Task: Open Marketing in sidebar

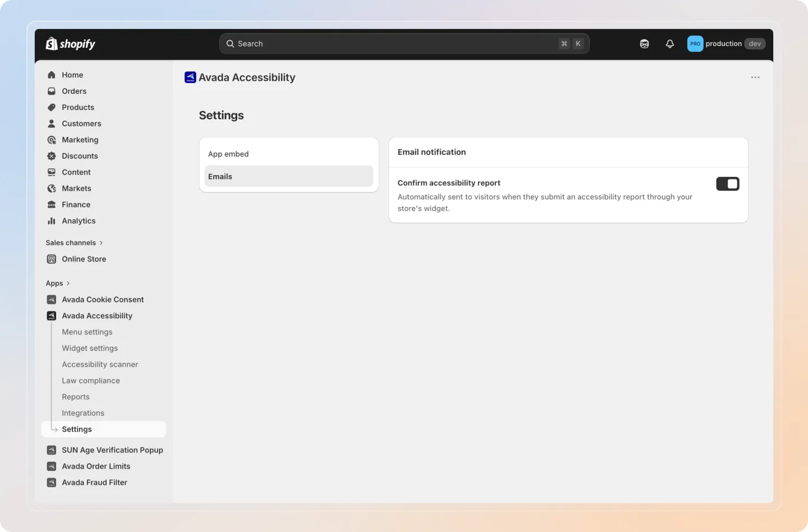Action: (x=80, y=140)
